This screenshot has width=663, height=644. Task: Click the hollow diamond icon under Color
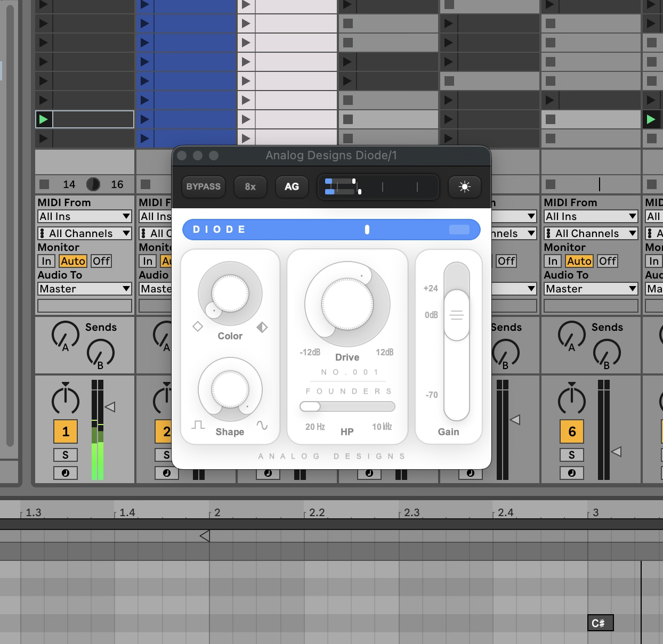coord(198,327)
